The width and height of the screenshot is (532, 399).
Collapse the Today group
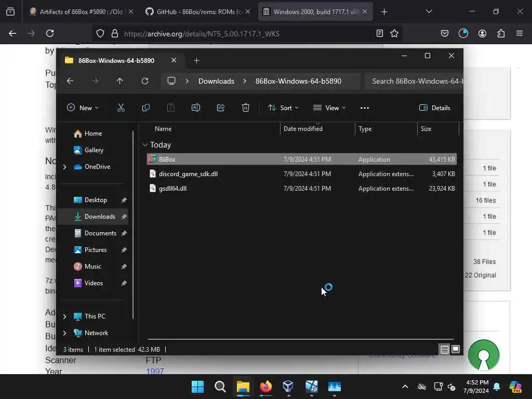145,145
